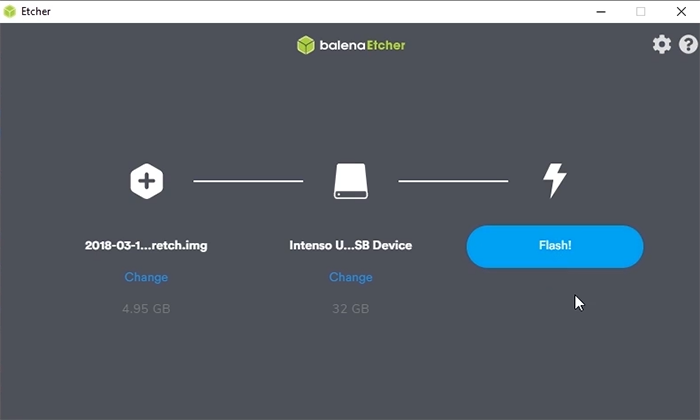Click the 2018-03-1...retch.img file name

click(x=146, y=245)
